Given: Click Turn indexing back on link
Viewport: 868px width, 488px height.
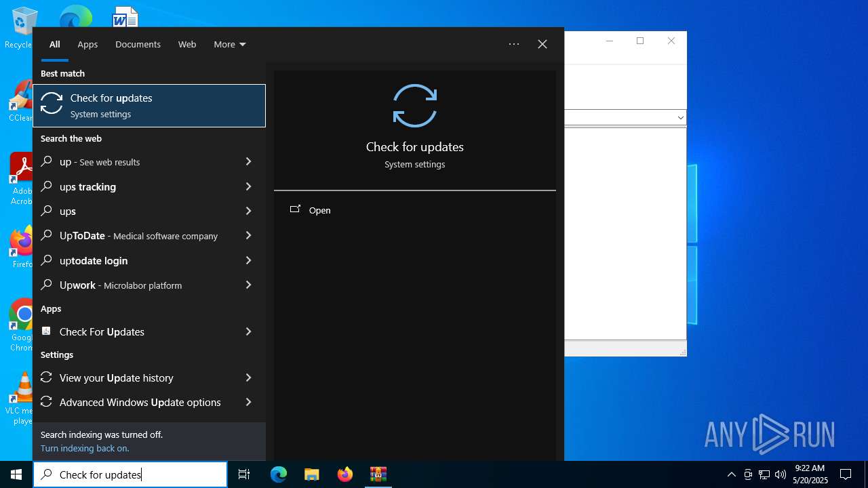Looking at the screenshot, I should point(85,448).
